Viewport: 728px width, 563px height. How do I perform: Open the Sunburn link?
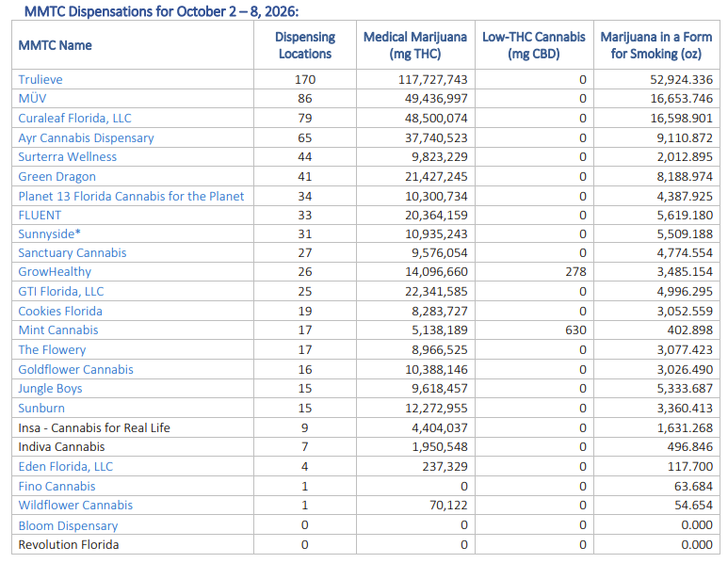click(41, 408)
